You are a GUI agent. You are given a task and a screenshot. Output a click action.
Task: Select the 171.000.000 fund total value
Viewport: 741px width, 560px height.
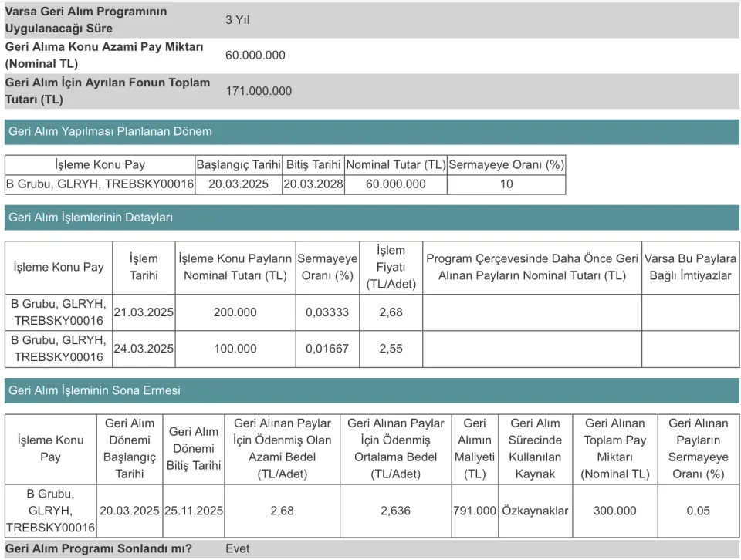click(x=259, y=91)
